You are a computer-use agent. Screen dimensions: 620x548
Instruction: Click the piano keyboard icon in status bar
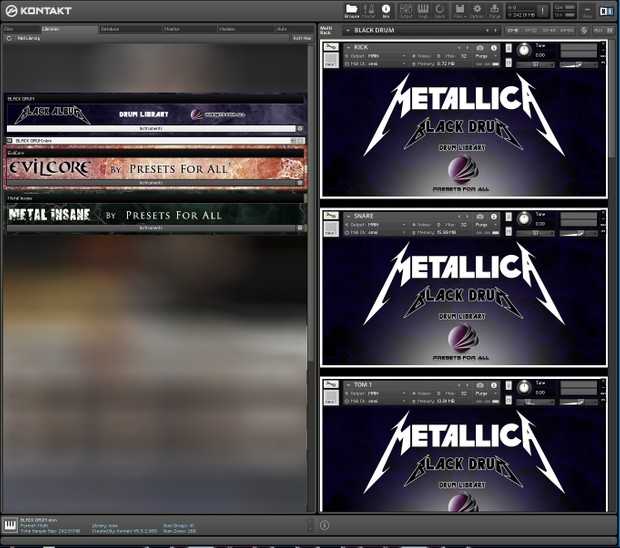point(10,526)
